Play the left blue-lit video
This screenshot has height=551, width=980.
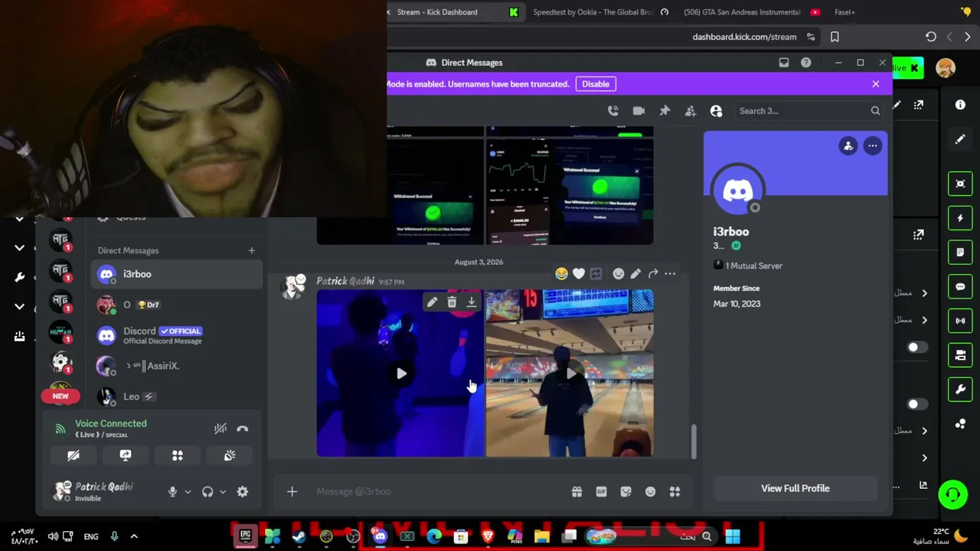point(401,373)
